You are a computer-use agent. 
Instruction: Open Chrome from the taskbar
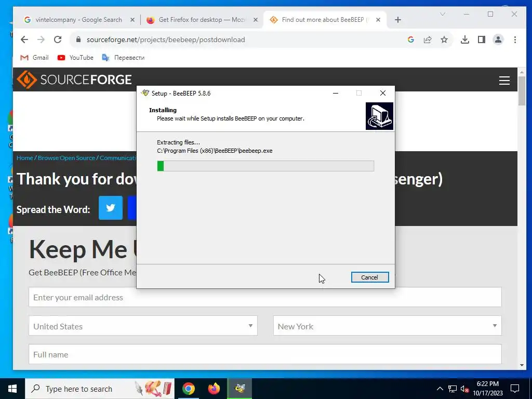(x=188, y=389)
